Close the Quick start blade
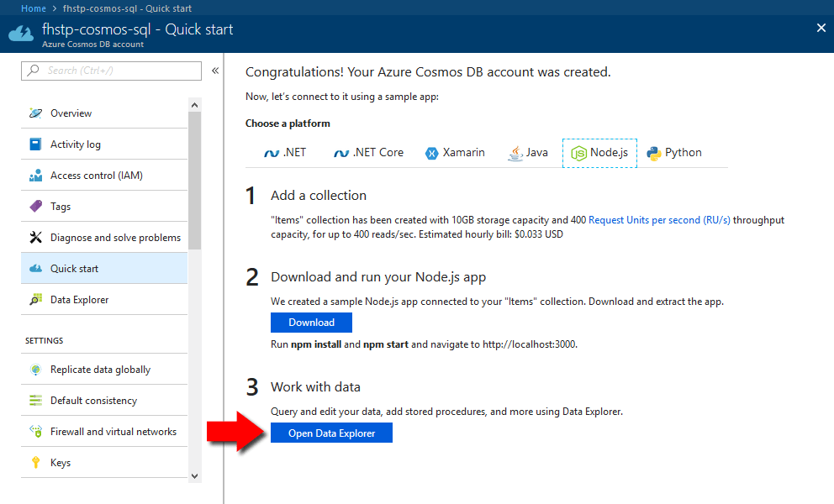This screenshot has height=504, width=834. click(x=821, y=29)
